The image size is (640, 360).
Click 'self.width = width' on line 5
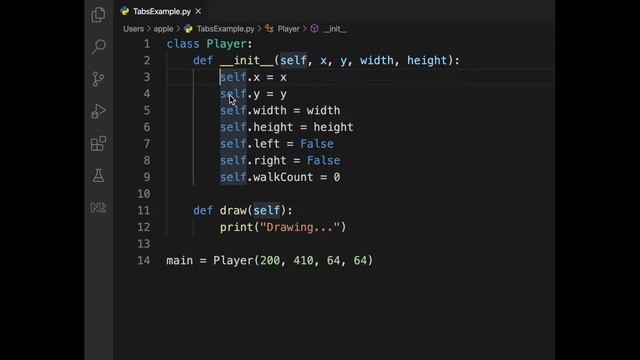pyautogui.click(x=280, y=111)
